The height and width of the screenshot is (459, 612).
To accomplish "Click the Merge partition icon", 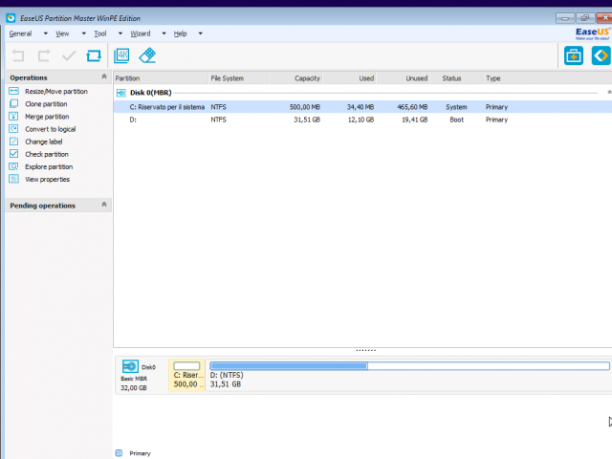I will point(14,116).
